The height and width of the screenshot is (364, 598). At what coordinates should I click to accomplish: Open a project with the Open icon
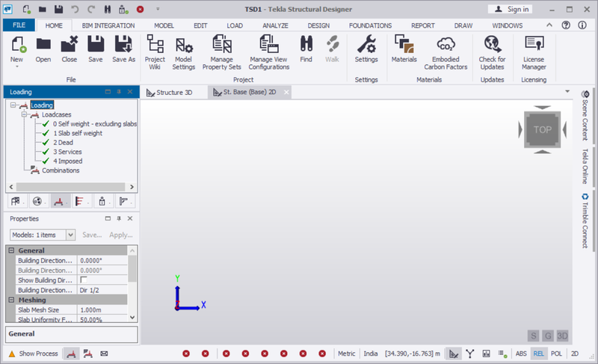[x=43, y=45]
